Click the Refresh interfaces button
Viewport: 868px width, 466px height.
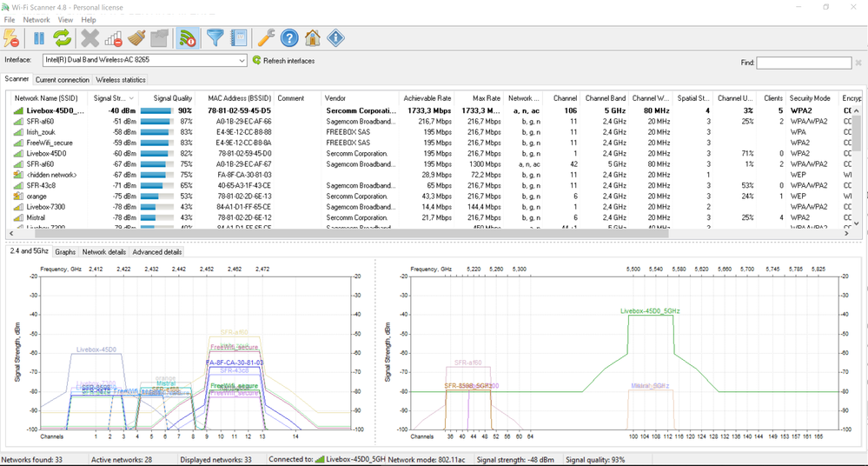pyautogui.click(x=283, y=61)
